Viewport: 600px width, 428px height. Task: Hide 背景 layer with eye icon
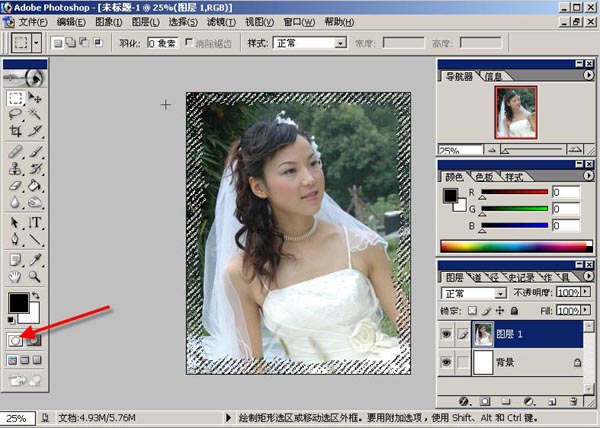(x=446, y=362)
